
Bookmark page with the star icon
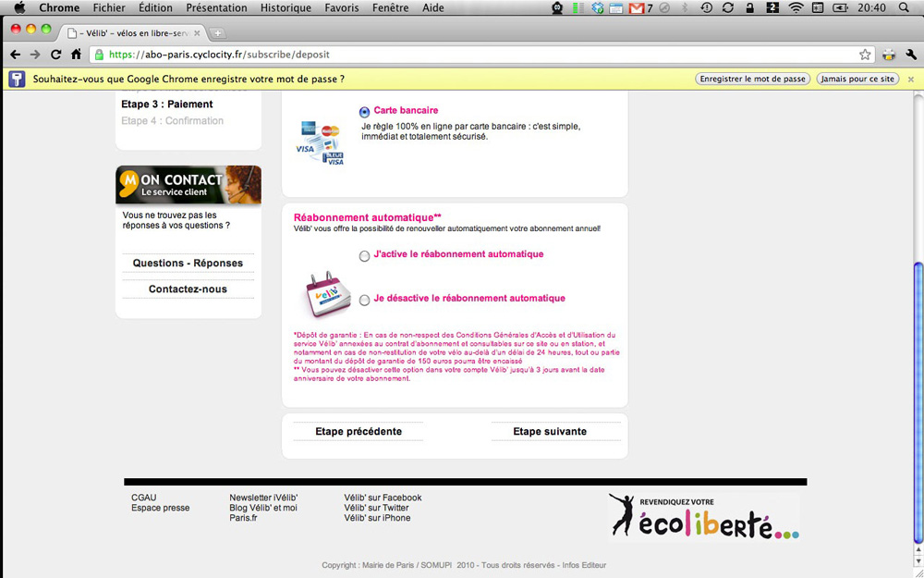pyautogui.click(x=865, y=55)
